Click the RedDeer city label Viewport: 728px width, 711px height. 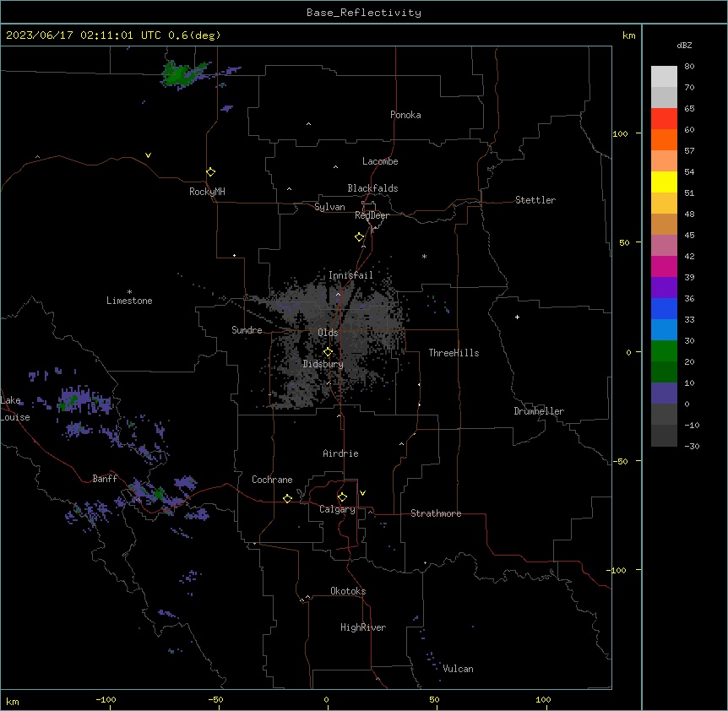pyautogui.click(x=372, y=215)
